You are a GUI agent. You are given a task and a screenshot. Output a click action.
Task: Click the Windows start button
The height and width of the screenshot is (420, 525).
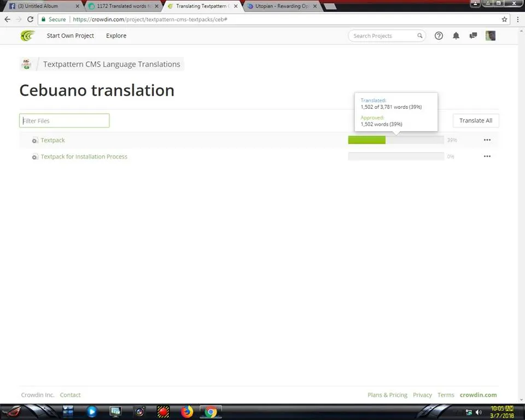[x=13, y=412]
